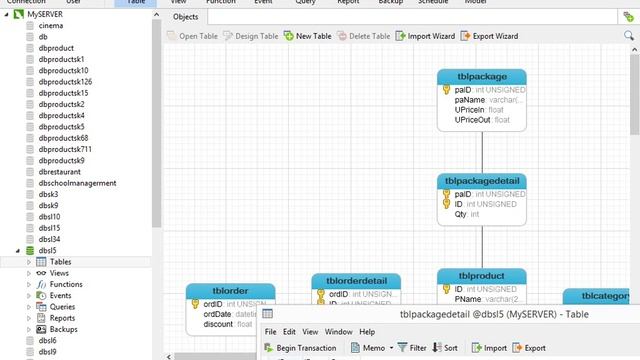This screenshot has height=360, width=640.
Task: Click the diagram vertical scrollbar up arrow
Action: point(634,49)
